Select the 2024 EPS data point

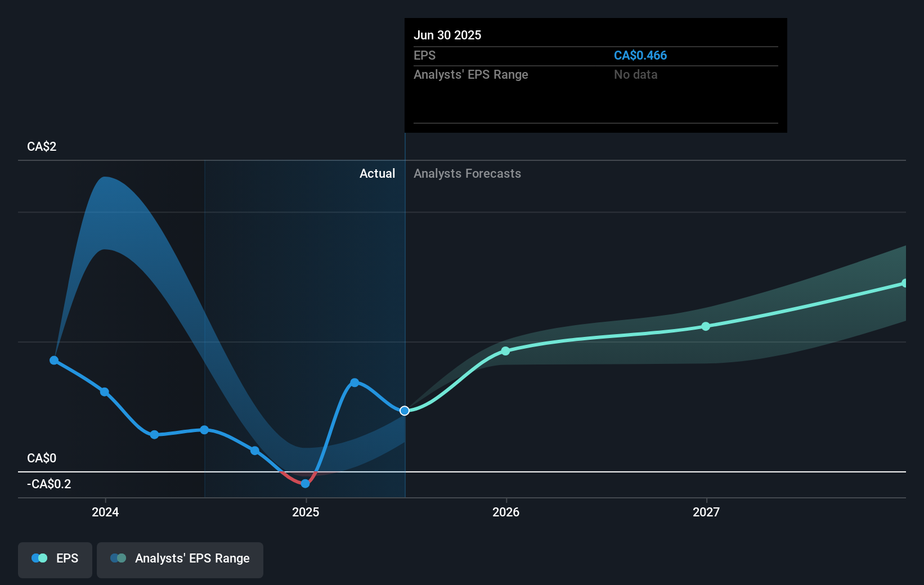tap(104, 391)
